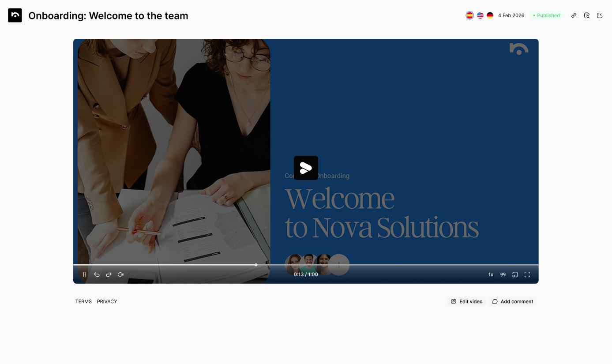The width and height of the screenshot is (612, 364).
Task: Toggle captions with the quotes icon
Action: [x=503, y=274]
